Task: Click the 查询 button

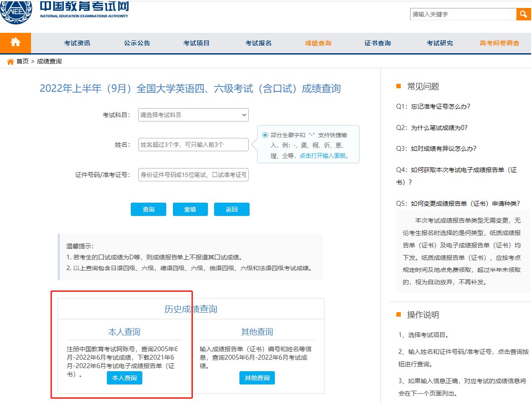Action: (x=149, y=209)
